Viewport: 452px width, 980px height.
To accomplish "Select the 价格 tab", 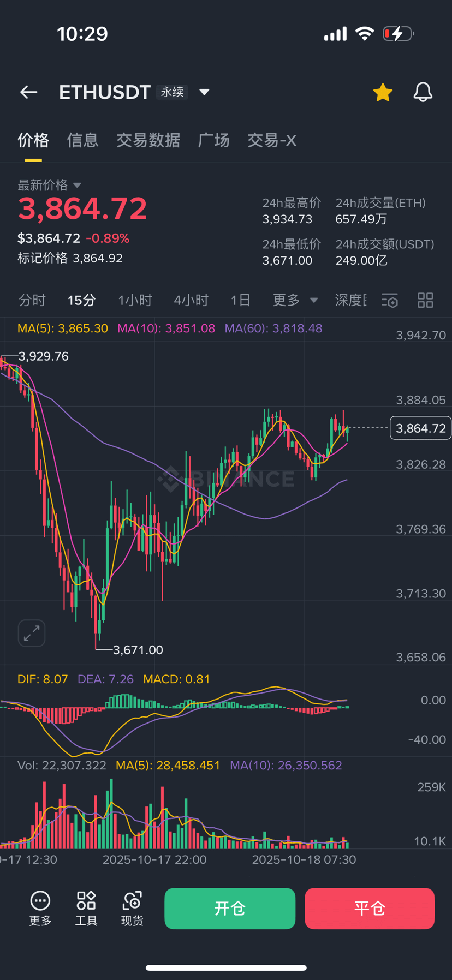I will click(33, 140).
